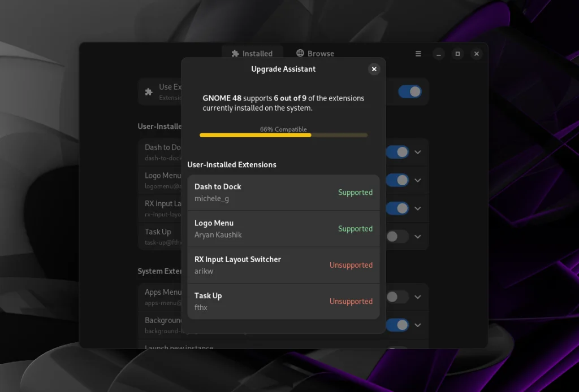This screenshot has width=579, height=392.
Task: Click author name fthx
Action: (201, 307)
